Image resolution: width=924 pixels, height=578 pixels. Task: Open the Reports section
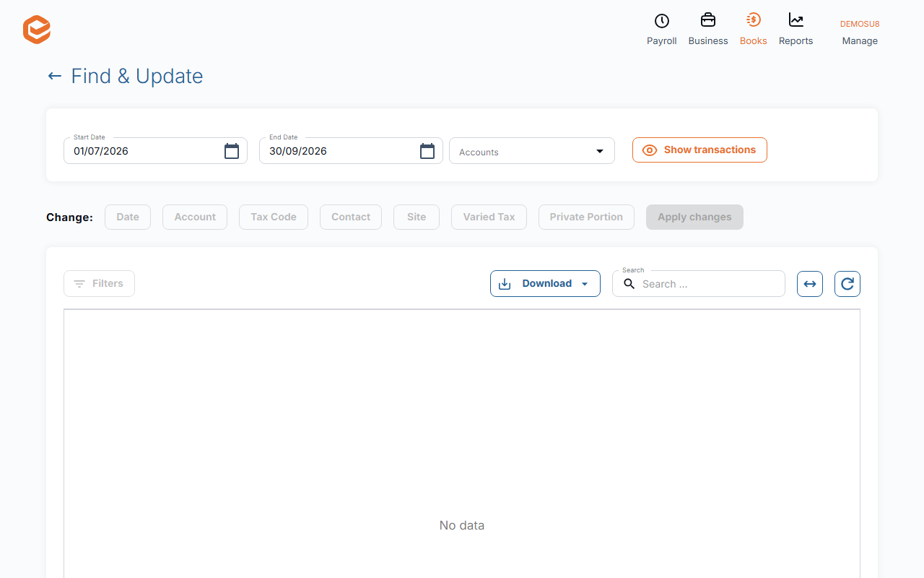point(796,30)
